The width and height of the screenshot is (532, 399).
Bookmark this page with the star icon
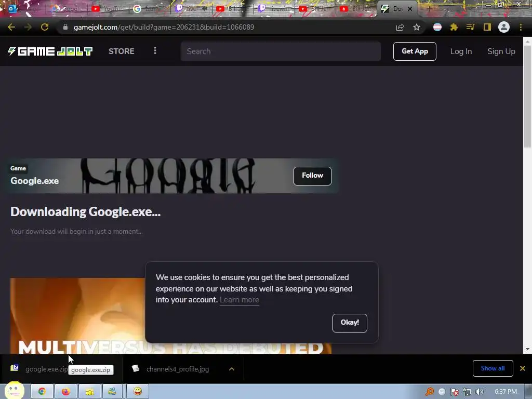[417, 27]
